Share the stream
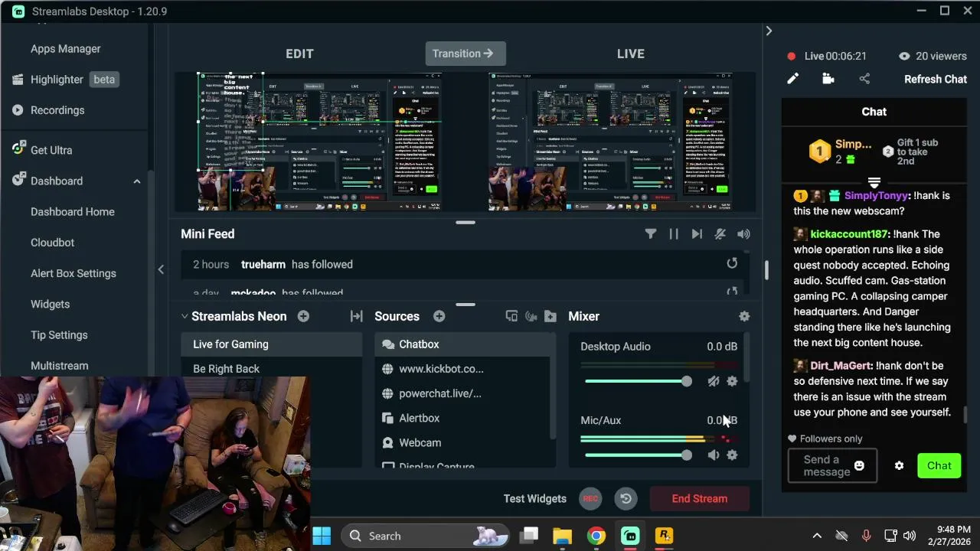The height and width of the screenshot is (551, 980). tap(864, 79)
